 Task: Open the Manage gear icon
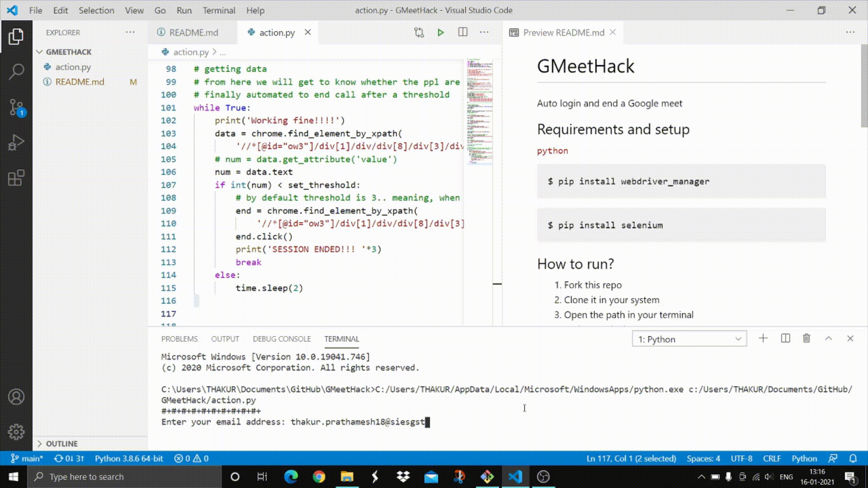point(16,432)
